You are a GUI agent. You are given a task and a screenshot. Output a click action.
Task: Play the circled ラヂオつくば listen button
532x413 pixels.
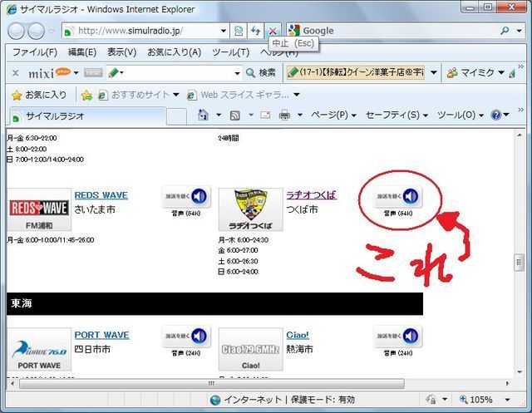[x=398, y=197]
